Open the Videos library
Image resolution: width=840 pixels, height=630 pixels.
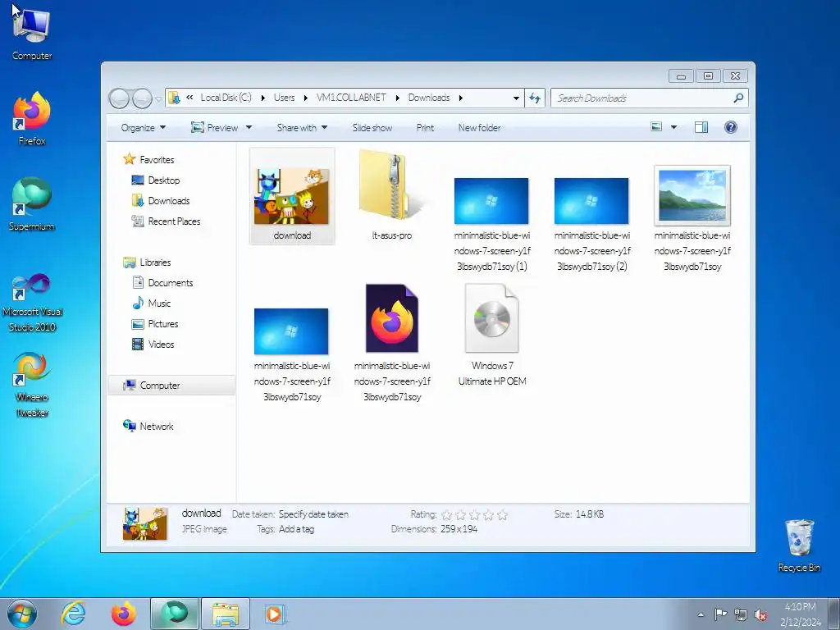point(153,345)
